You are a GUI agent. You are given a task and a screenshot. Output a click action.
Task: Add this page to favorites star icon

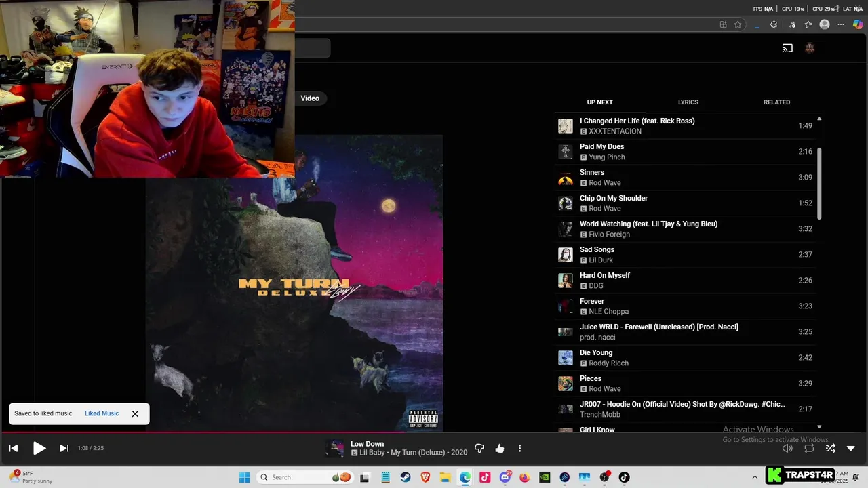click(x=738, y=24)
